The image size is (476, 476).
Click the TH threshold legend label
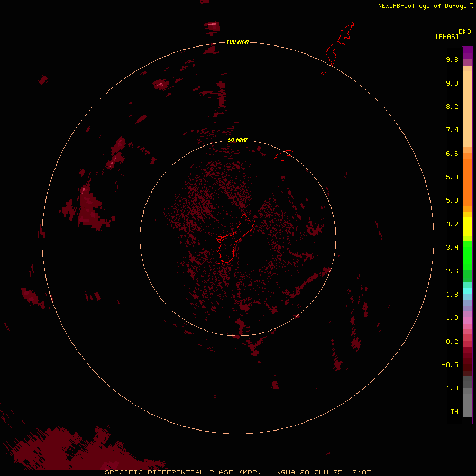click(454, 412)
